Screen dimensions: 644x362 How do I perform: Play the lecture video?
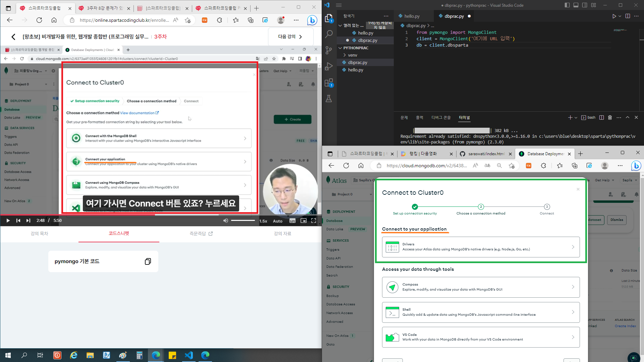(x=8, y=221)
